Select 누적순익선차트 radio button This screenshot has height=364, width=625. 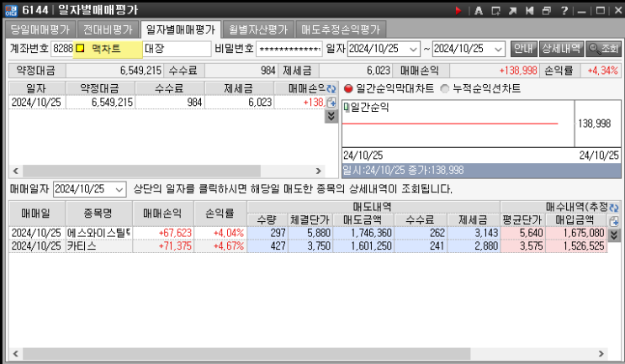[x=445, y=89]
